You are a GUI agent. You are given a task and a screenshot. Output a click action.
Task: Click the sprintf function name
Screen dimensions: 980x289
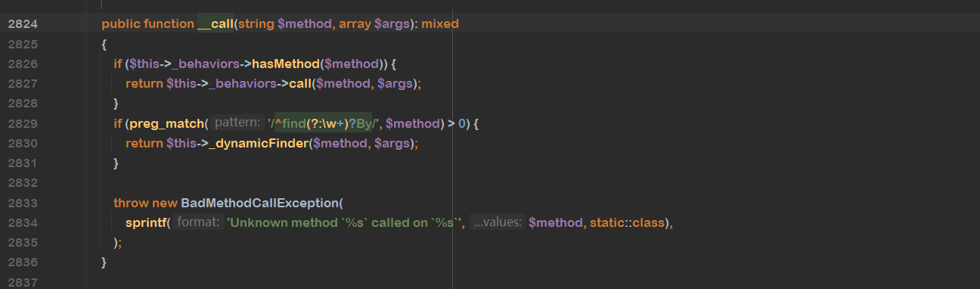pyautogui.click(x=146, y=222)
